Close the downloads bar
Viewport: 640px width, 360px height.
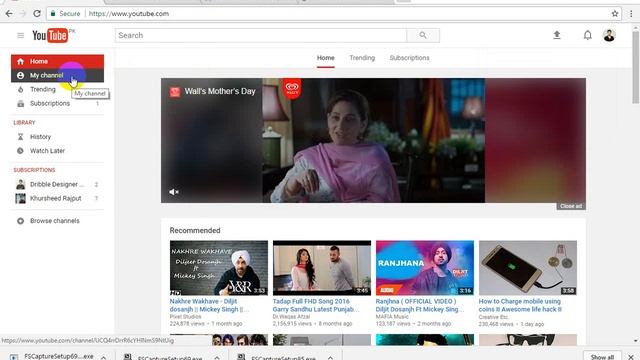click(x=631, y=357)
